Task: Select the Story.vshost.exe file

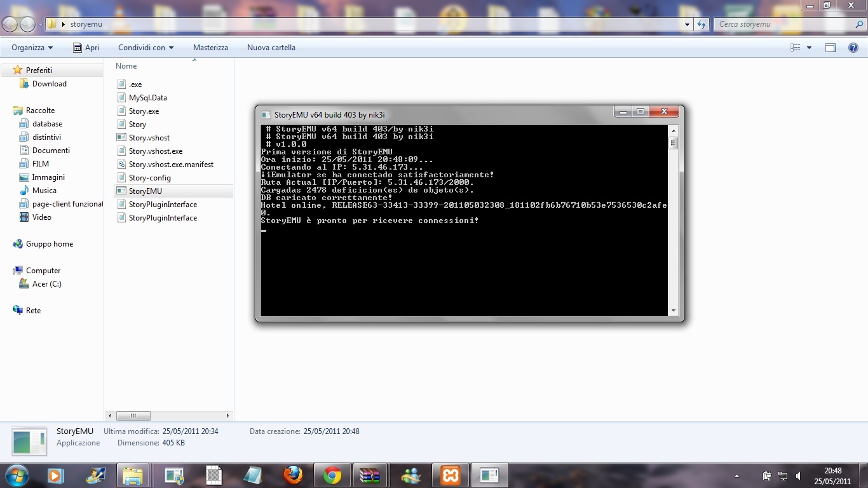Action: point(155,151)
